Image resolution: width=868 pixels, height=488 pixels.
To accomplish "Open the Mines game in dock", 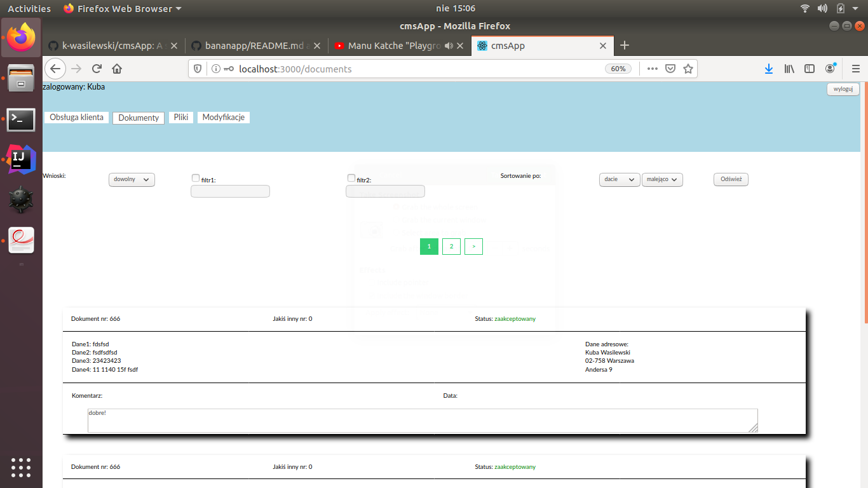I will point(21,200).
